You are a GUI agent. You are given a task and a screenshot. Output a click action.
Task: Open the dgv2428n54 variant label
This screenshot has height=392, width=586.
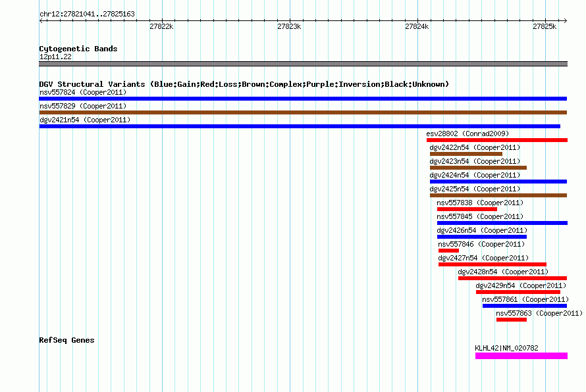[x=503, y=272]
